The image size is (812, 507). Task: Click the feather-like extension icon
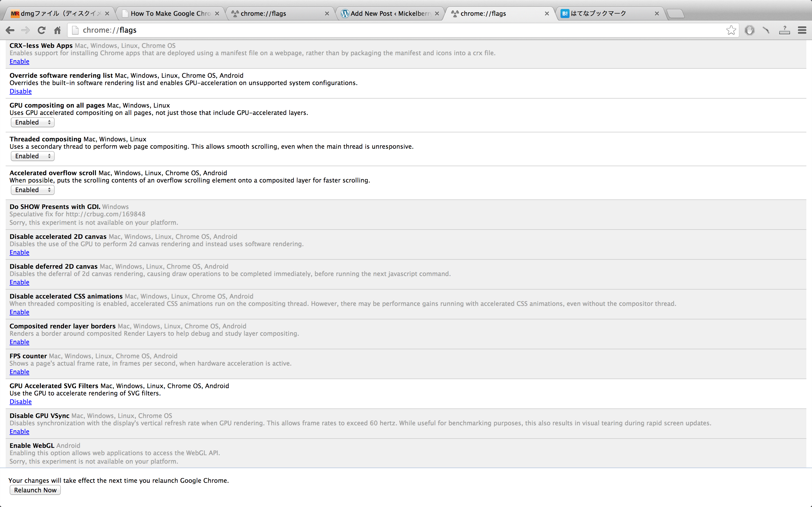tap(766, 30)
